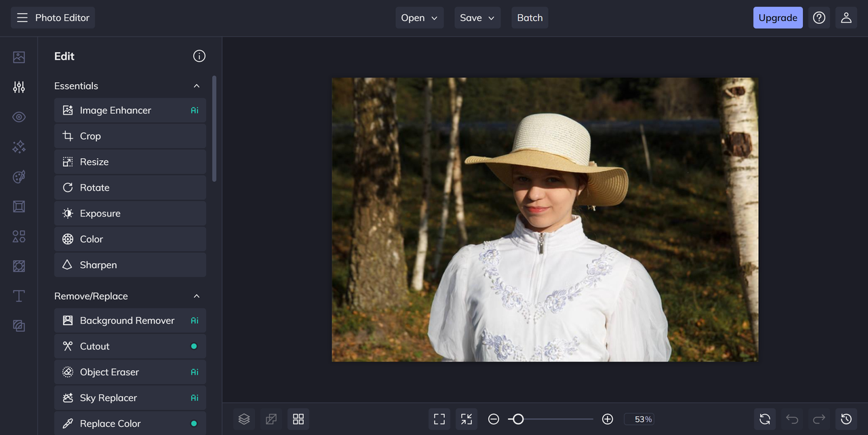Select Image Enhancer tool
This screenshot has height=435, width=868.
[x=130, y=111]
